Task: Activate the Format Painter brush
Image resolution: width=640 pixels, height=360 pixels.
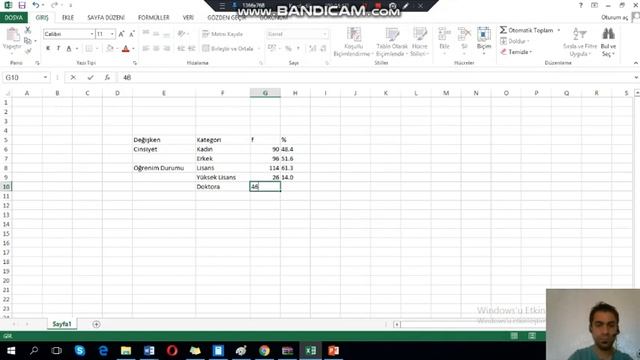Action: coord(28,51)
